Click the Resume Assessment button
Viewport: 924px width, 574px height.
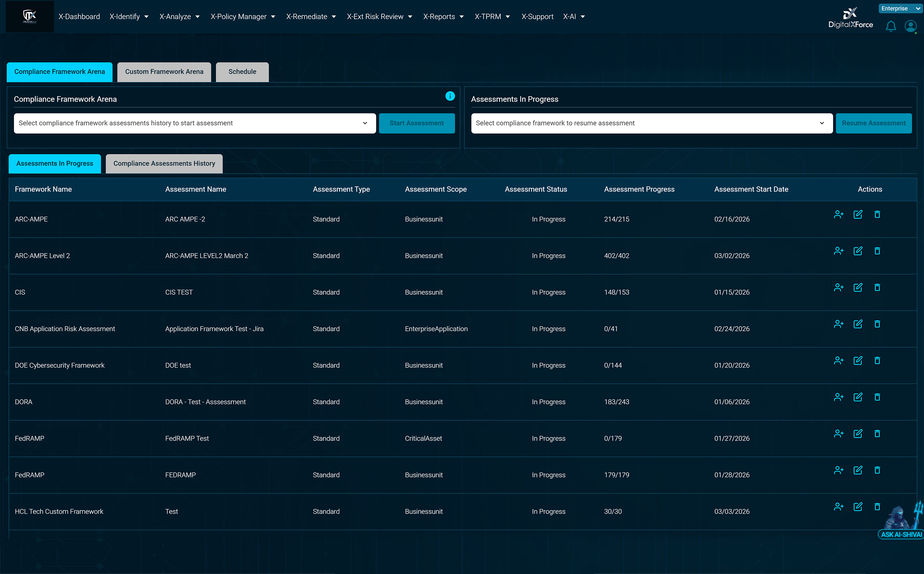point(873,123)
